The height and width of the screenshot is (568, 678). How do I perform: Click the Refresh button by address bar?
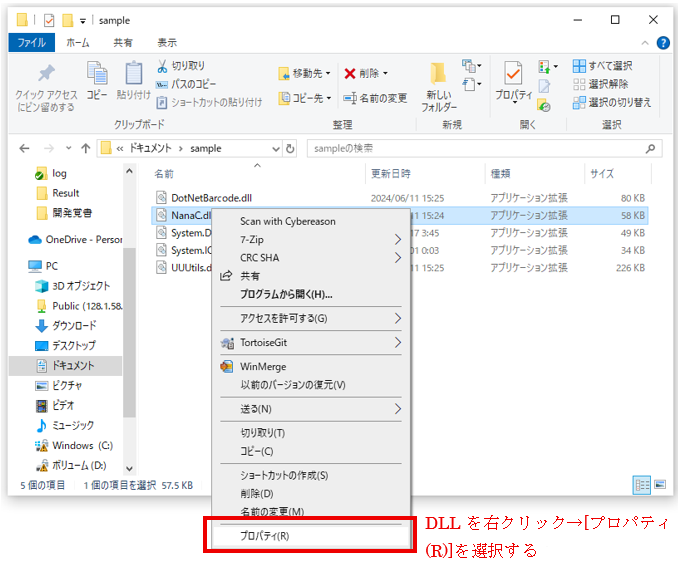290,149
